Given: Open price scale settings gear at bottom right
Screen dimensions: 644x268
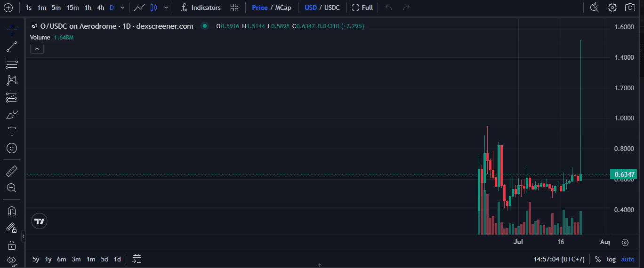Looking at the screenshot, I should (625, 243).
